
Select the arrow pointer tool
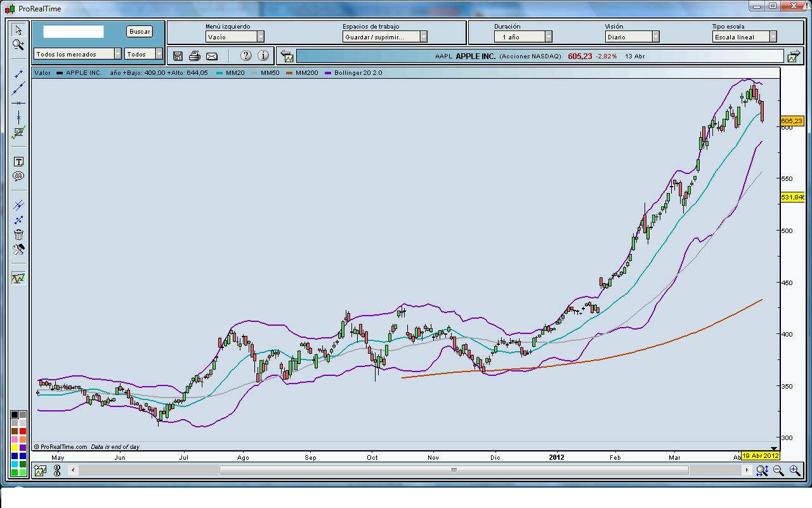tap(18, 30)
